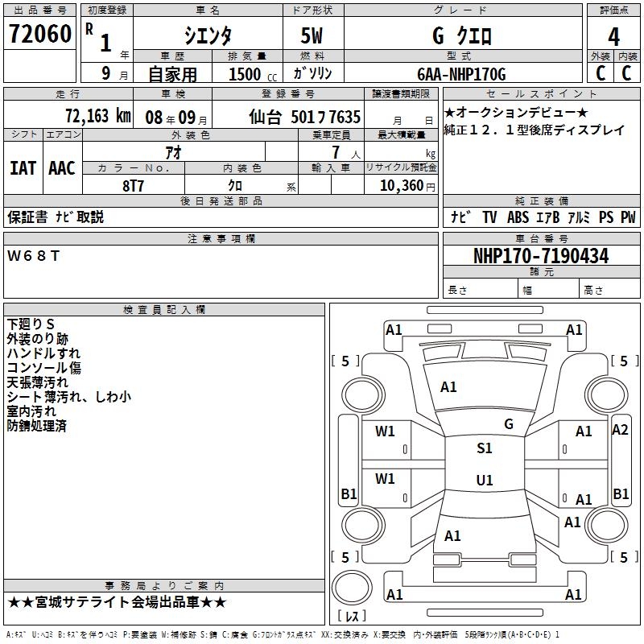Screen dimensions: 644x644
Task: Click TV in the 純正装備 row
Action: (489, 217)
